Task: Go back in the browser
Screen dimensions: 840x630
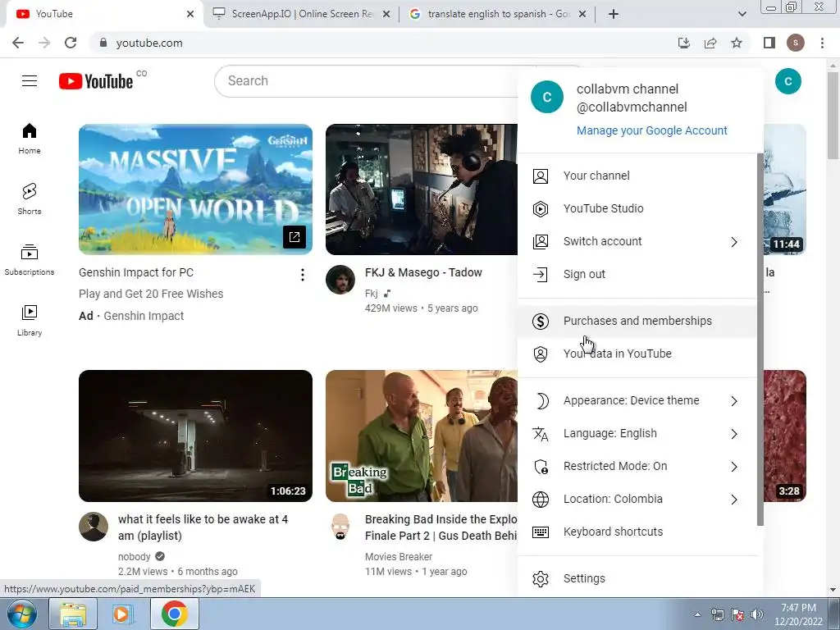Action: point(18,43)
